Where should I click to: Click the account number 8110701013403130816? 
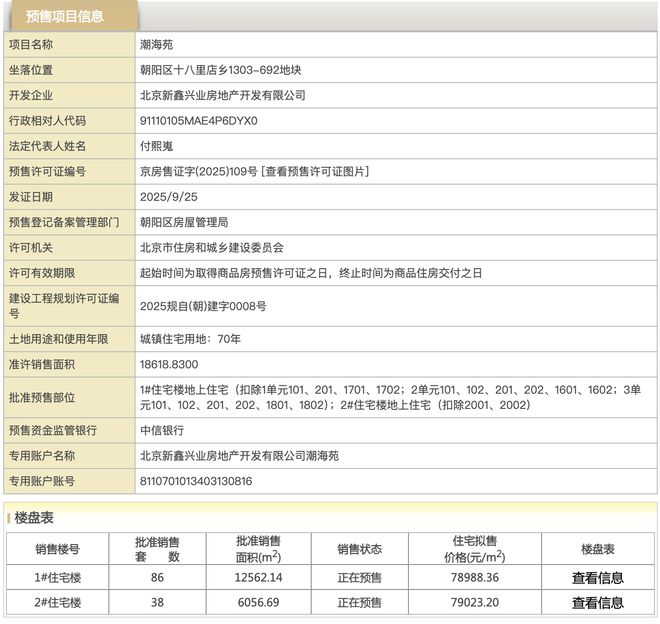(196, 481)
